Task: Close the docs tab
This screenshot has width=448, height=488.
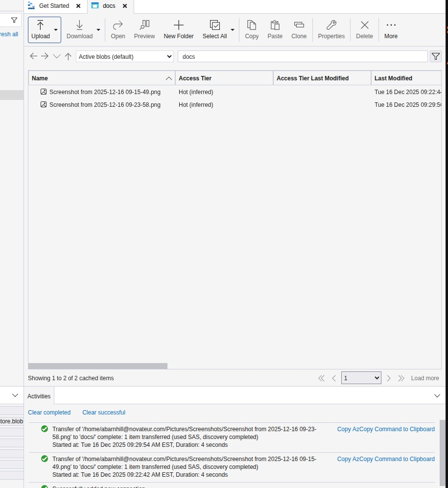Action: click(x=125, y=6)
